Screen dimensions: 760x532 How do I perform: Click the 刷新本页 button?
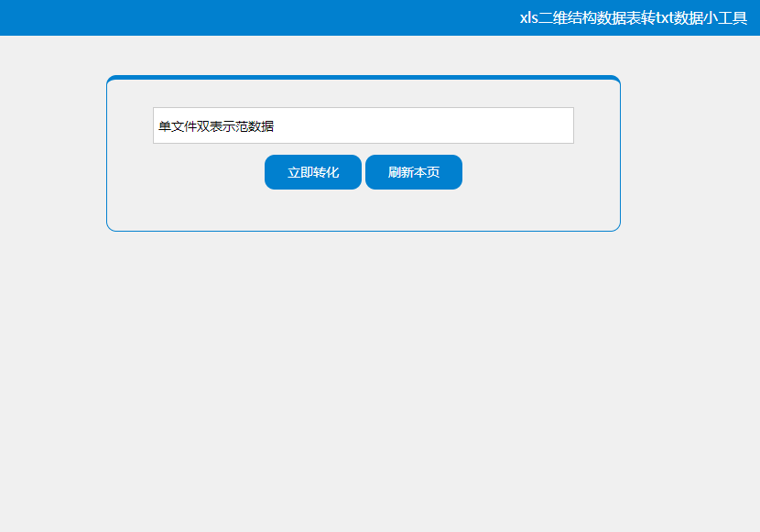coord(414,172)
